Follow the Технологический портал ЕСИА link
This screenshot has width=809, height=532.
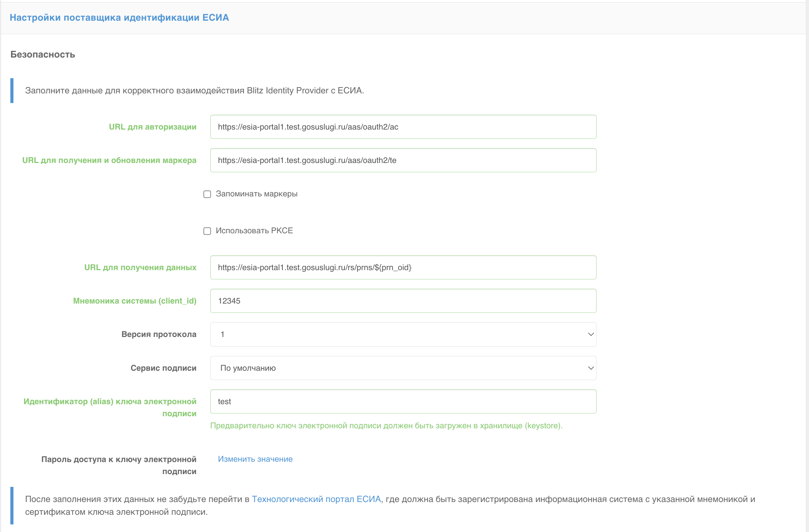(316, 499)
